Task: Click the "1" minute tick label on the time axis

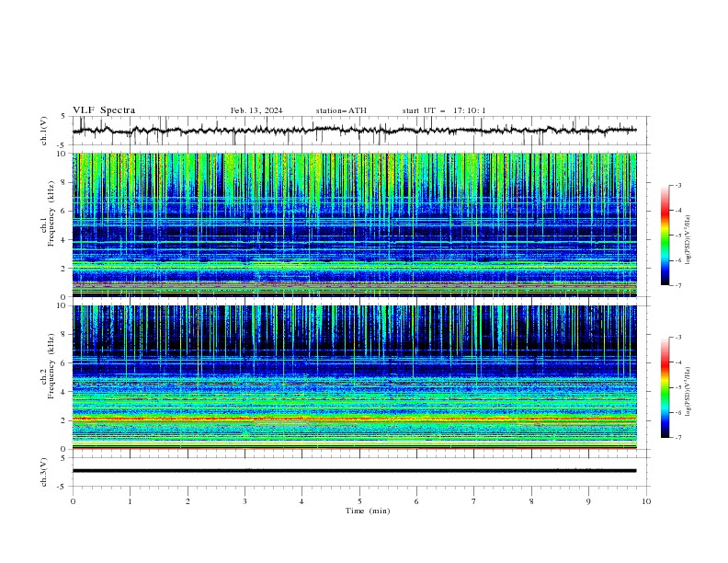Action: (130, 501)
